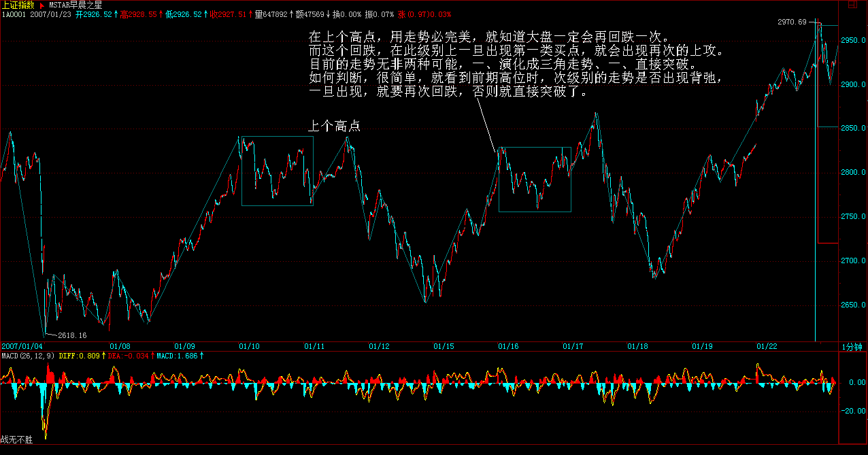868x455 pixels.
Task: Click the 收2927.51 closing price field
Action: coord(228,14)
